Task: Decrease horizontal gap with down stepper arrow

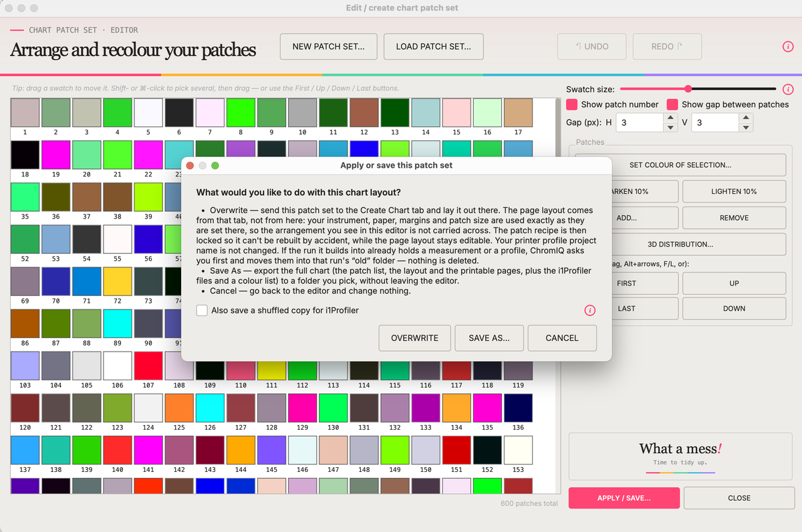Action: point(670,127)
